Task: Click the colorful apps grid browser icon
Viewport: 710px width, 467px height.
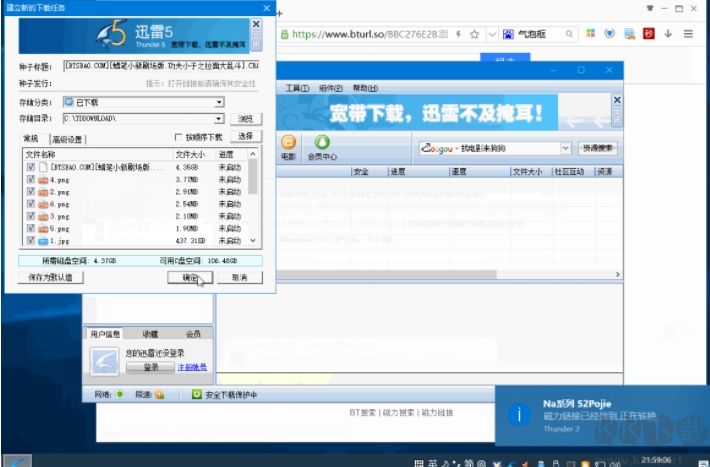Action: pyautogui.click(x=590, y=33)
